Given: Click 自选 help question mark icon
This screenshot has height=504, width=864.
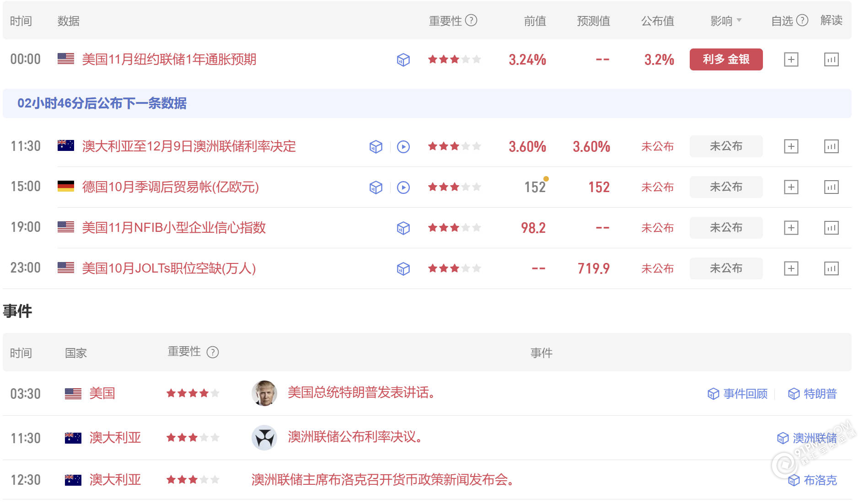Looking at the screenshot, I should pyautogui.click(x=801, y=20).
